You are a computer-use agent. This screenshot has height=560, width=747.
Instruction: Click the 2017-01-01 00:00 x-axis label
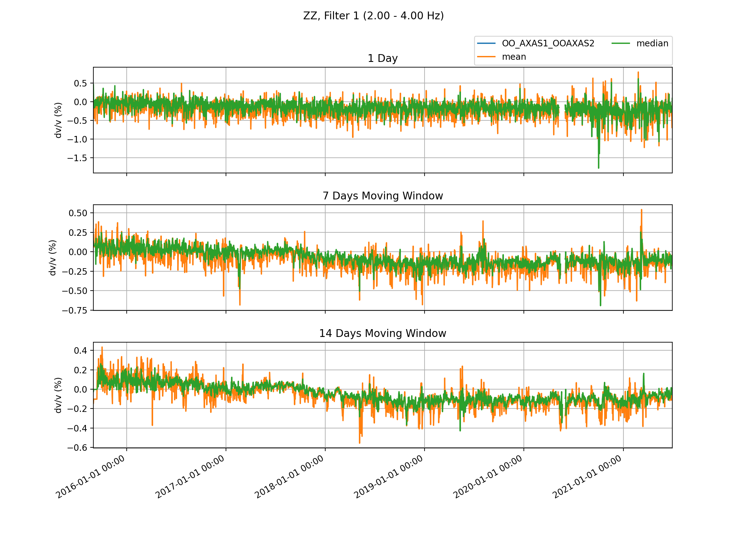click(x=190, y=477)
